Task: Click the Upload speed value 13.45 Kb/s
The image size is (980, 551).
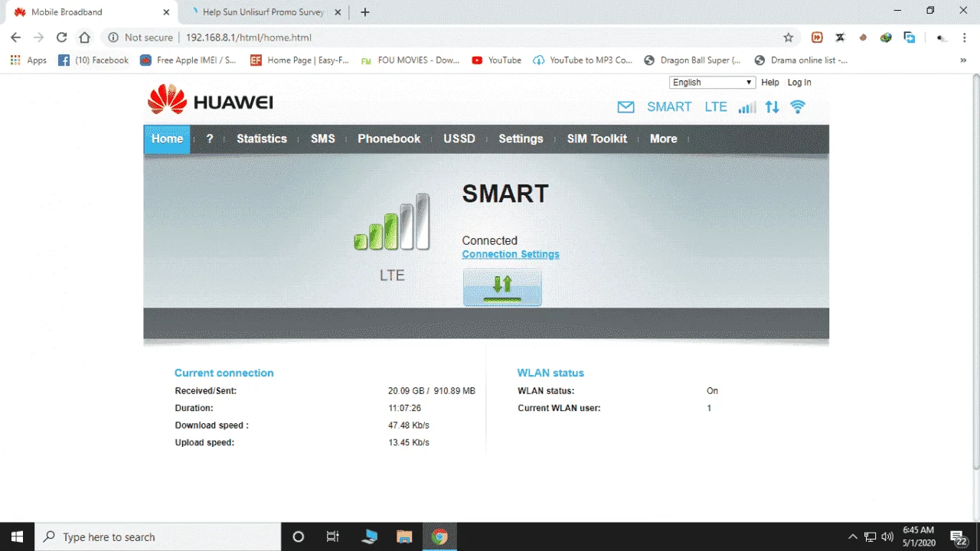Action: tap(409, 443)
